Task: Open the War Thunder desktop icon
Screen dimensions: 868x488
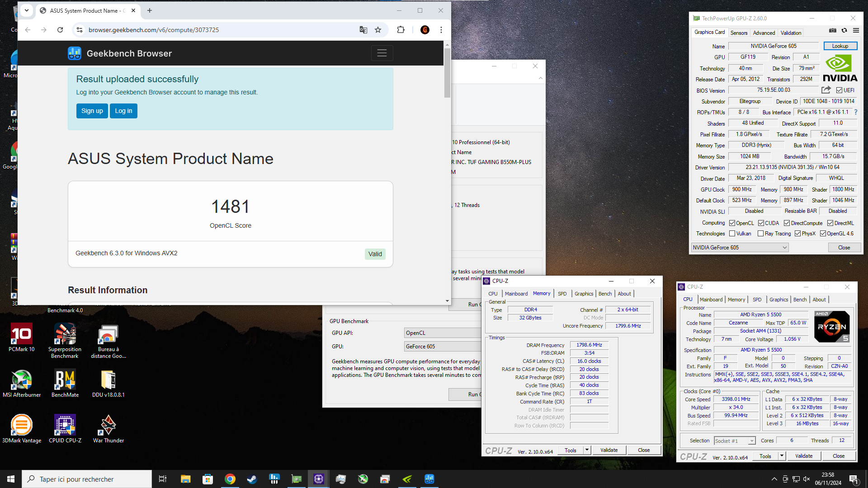Action: tap(108, 429)
